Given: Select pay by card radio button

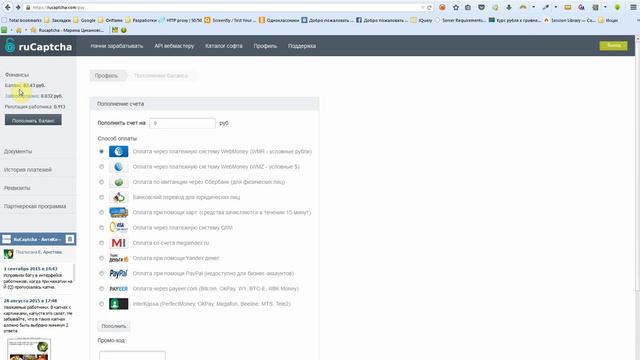Looking at the screenshot, I should (102, 212).
